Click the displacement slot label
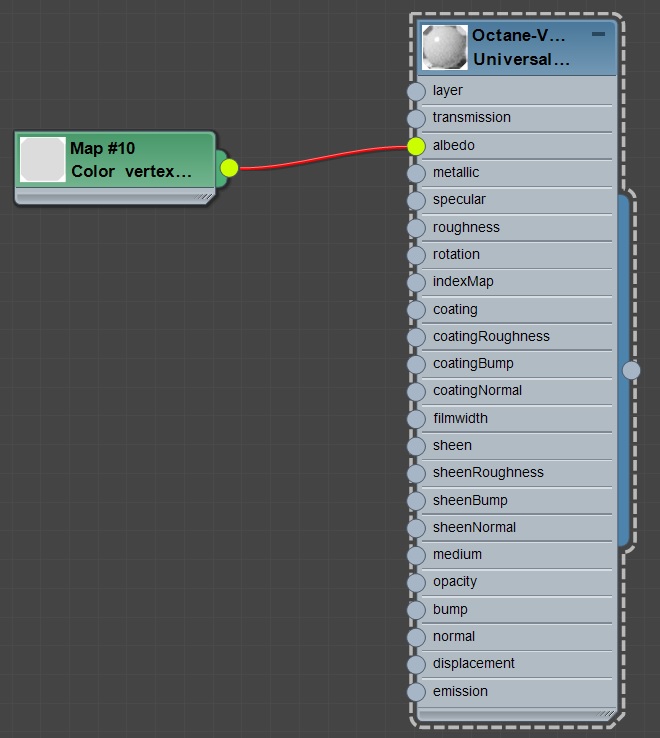Image resolution: width=660 pixels, height=738 pixels. pos(474,663)
